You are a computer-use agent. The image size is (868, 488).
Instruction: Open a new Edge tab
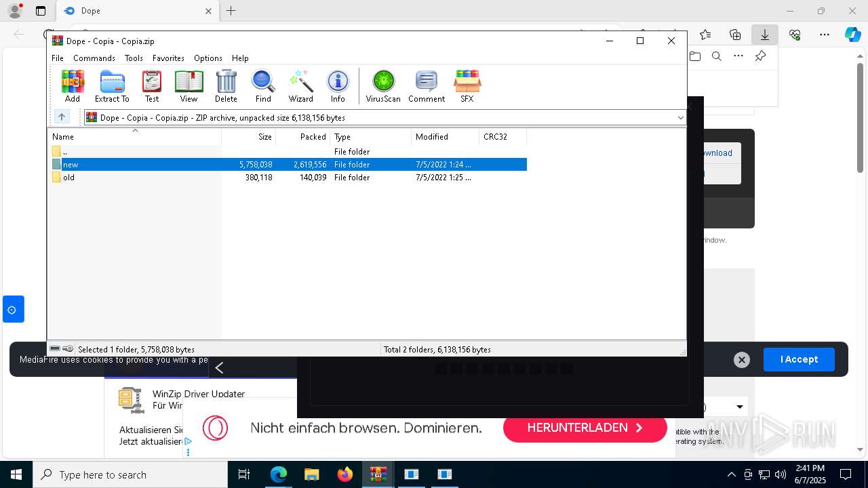click(231, 11)
